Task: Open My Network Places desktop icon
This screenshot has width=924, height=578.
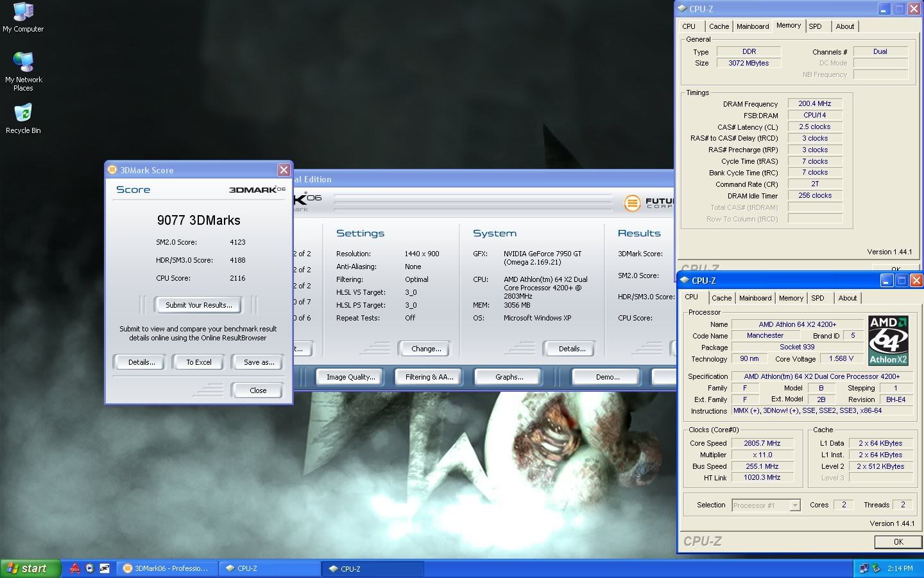Action: pyautogui.click(x=23, y=71)
